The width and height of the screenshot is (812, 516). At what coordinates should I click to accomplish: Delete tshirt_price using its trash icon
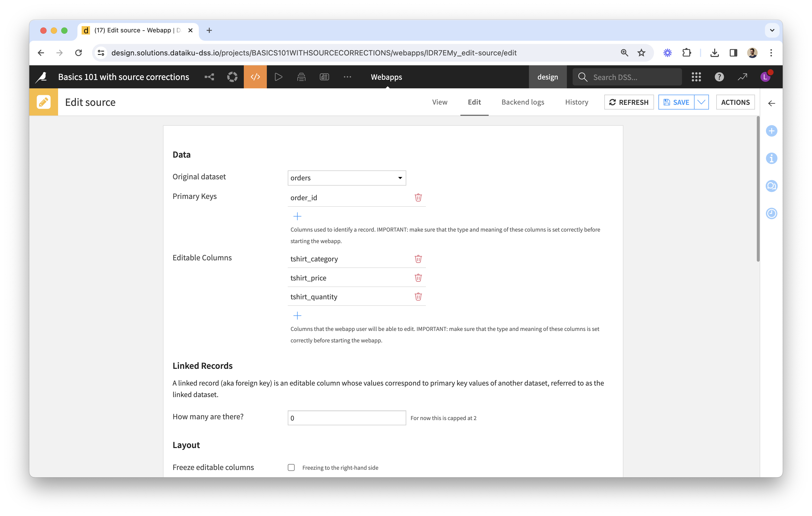tap(418, 278)
